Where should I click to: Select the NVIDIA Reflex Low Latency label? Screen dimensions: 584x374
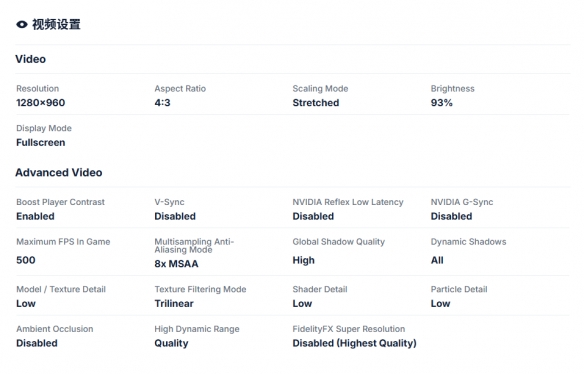348,202
